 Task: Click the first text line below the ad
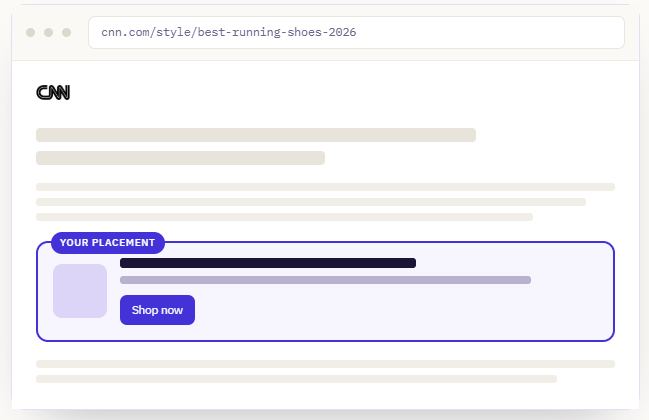tap(325, 364)
